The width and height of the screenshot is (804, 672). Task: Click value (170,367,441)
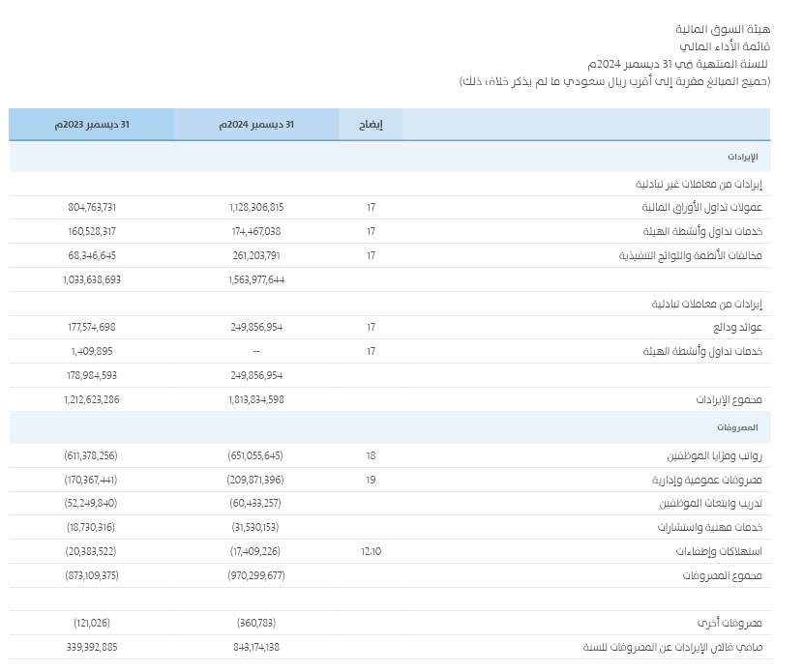tap(91, 481)
